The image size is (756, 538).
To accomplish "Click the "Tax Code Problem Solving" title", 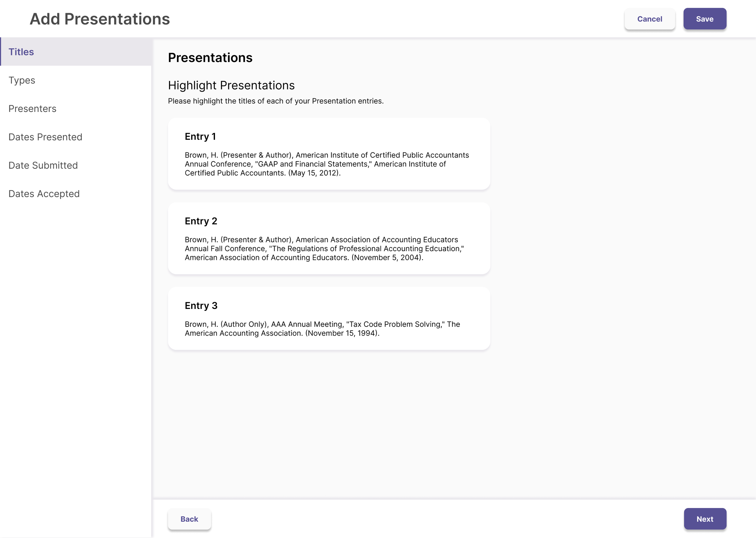I will (x=395, y=324).
